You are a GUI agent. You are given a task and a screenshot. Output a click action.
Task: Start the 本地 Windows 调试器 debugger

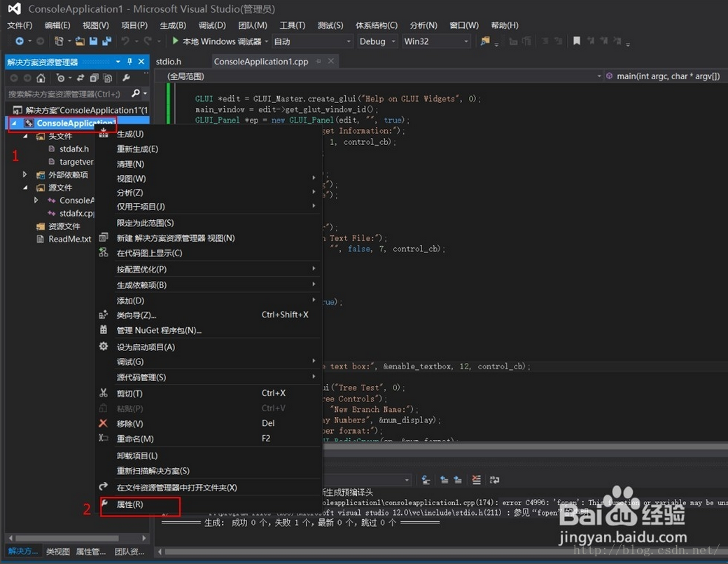(217, 41)
